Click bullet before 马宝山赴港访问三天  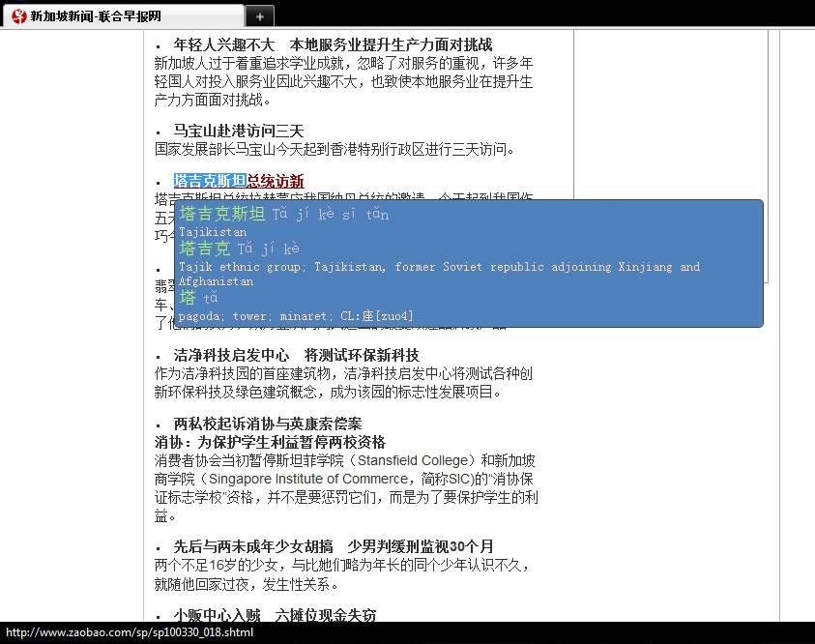(158, 132)
